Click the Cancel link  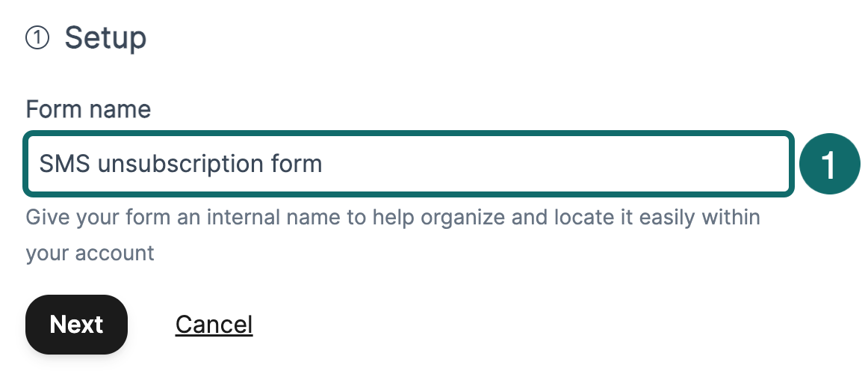pos(214,325)
